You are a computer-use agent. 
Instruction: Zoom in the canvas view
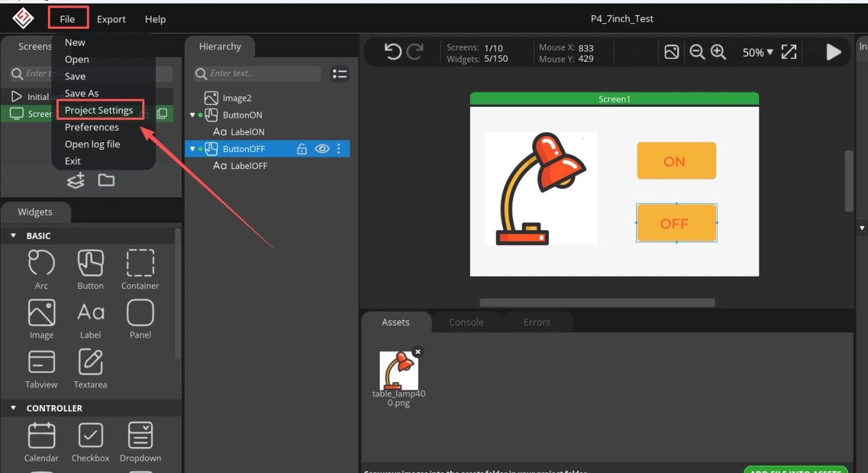coord(718,52)
